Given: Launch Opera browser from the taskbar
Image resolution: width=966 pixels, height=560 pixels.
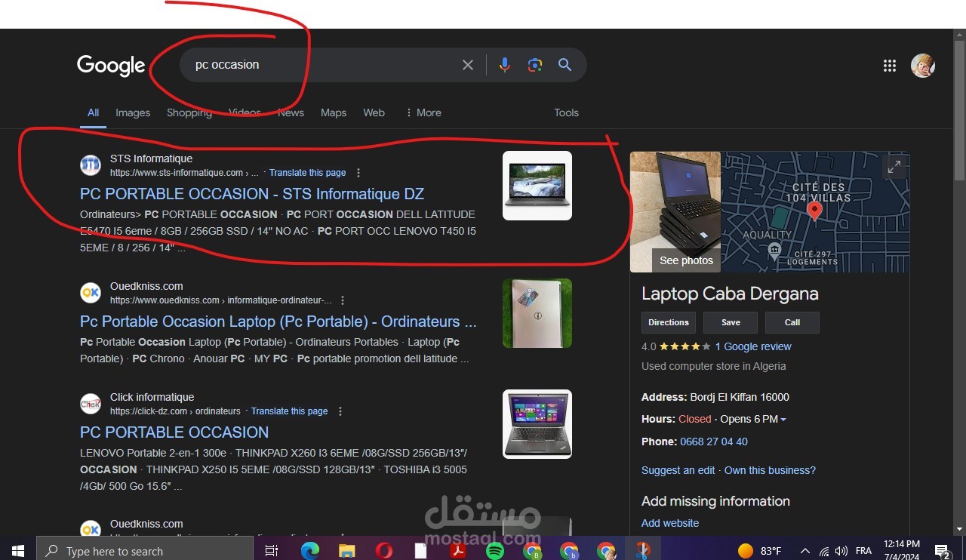Looking at the screenshot, I should point(383,550).
